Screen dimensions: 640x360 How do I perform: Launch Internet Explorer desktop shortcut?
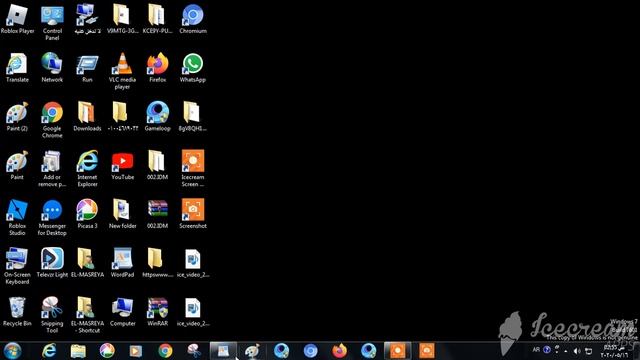coord(87,169)
